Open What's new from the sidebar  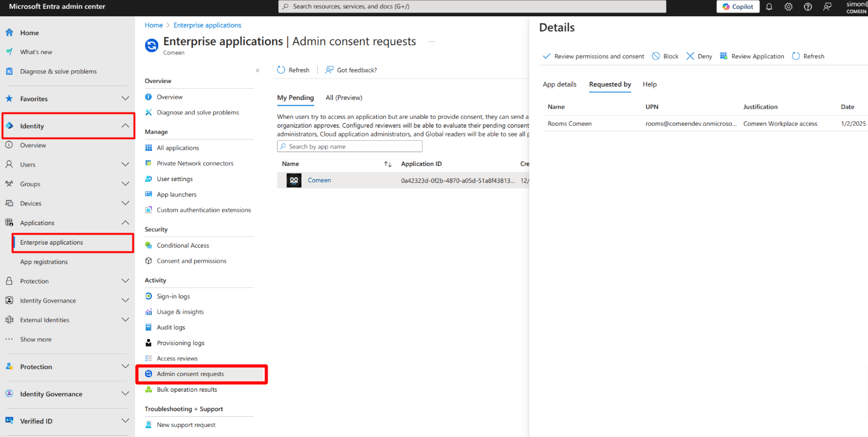pos(36,52)
